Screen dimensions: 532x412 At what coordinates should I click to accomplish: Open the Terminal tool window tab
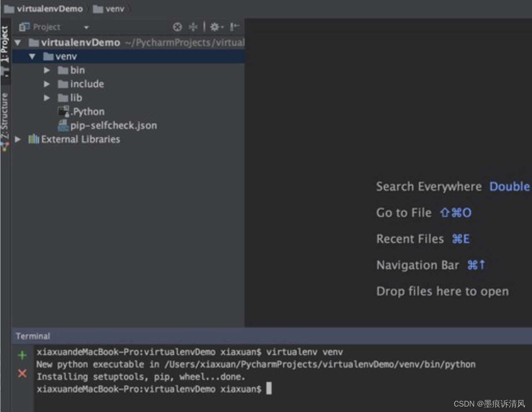coord(32,336)
